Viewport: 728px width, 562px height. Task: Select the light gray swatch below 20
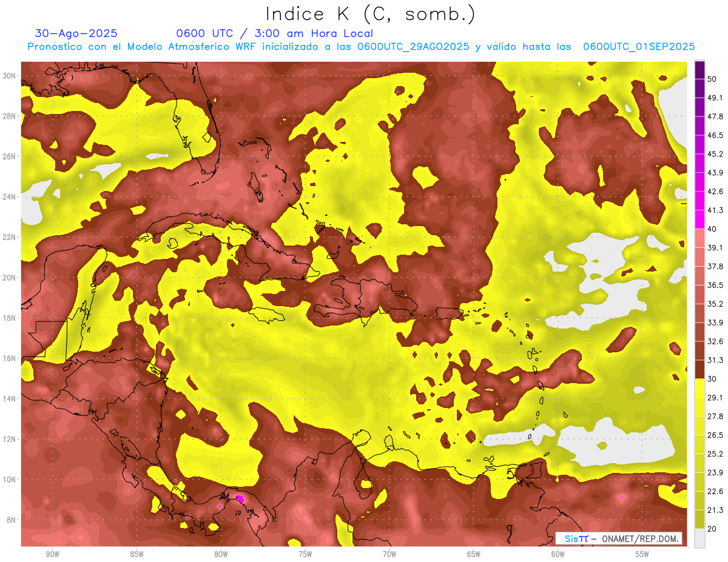(x=699, y=538)
